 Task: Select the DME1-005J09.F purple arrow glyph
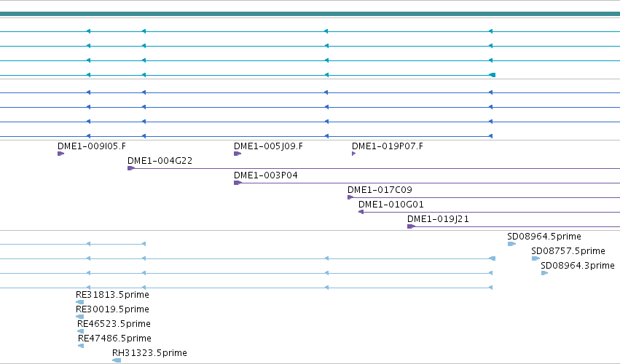(238, 154)
